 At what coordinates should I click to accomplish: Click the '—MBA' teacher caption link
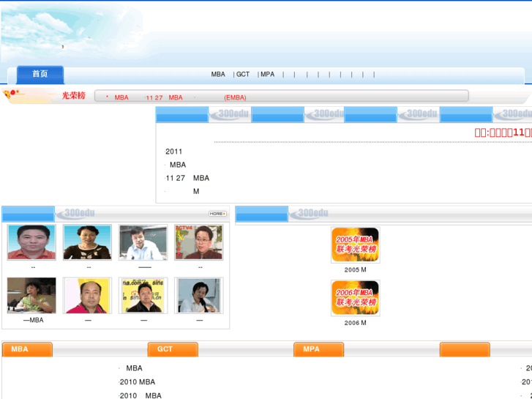33,320
